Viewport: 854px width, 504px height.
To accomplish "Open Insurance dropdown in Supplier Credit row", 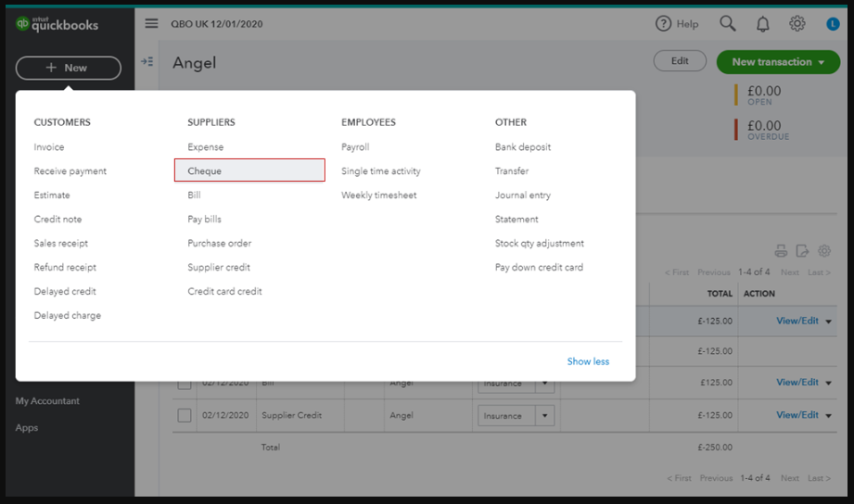I will click(x=545, y=416).
